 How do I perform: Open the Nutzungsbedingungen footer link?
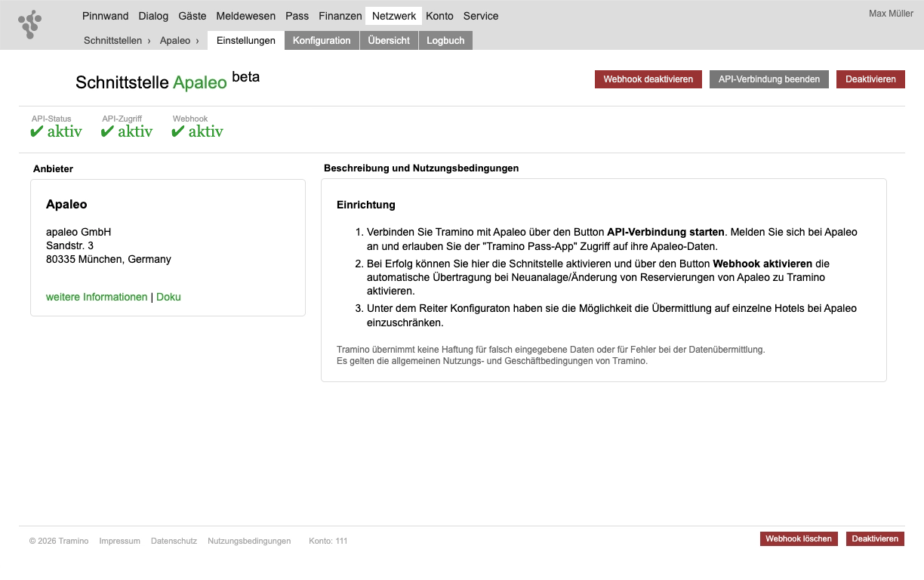pos(249,541)
